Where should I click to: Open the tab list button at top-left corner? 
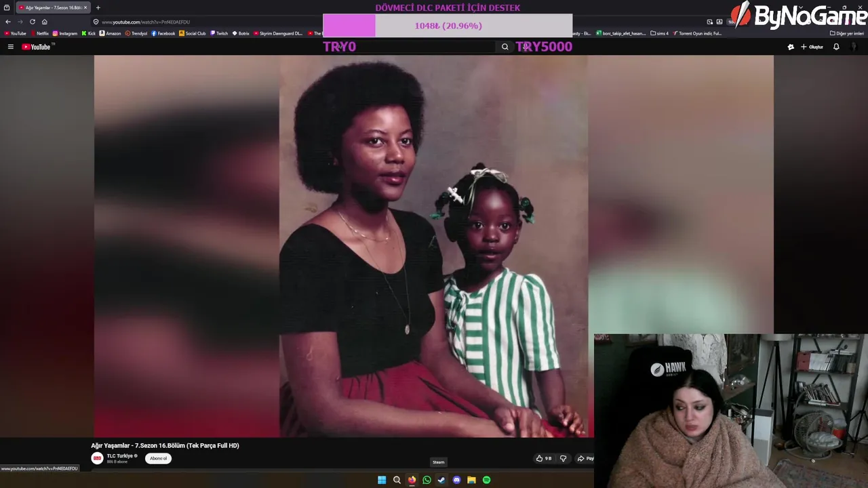click(7, 7)
